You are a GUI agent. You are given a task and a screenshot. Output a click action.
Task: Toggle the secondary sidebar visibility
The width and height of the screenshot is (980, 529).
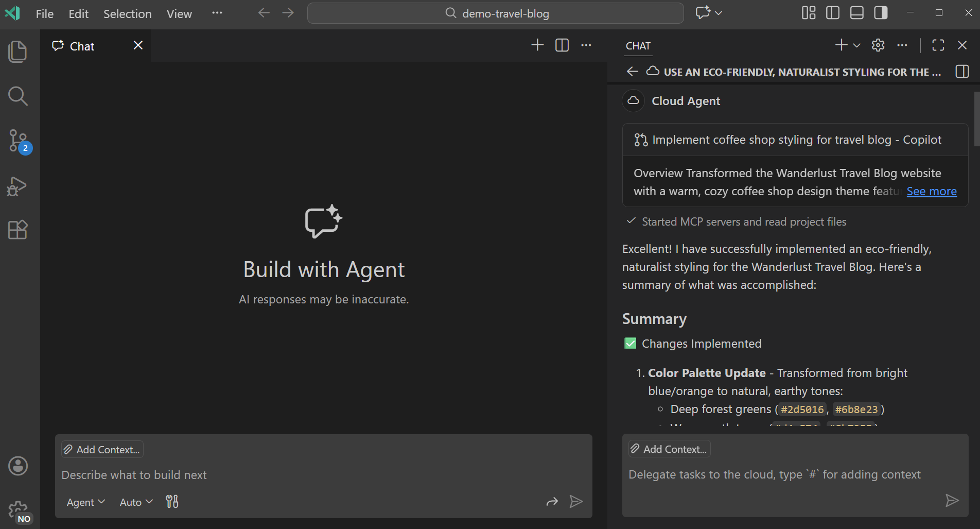point(881,12)
